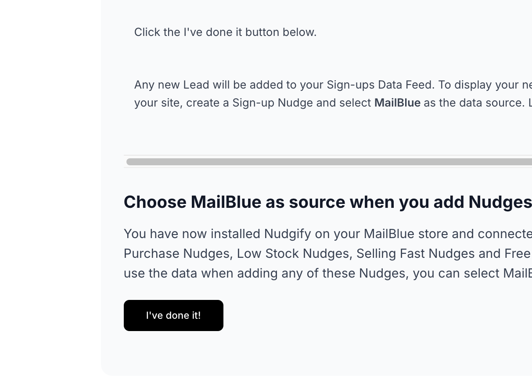Click the bold MailBlue word in instructions
Viewport: 532px width, 392px height.
click(397, 103)
